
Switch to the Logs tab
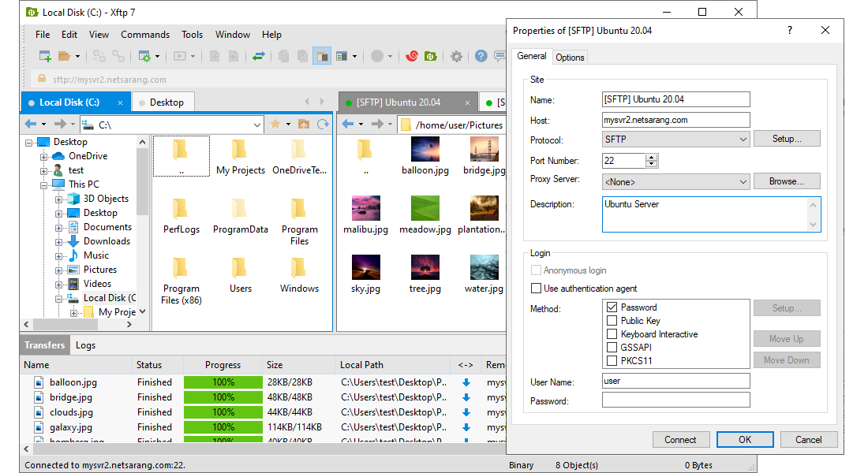point(85,345)
